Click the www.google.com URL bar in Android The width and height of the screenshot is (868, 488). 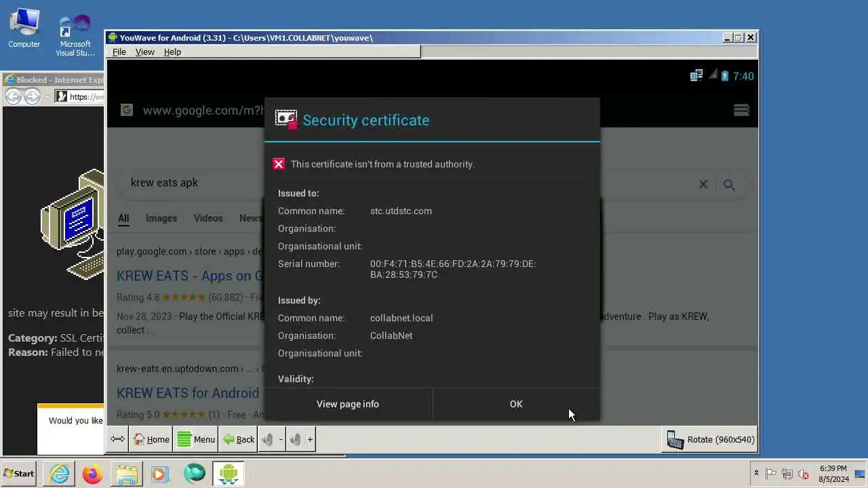tap(202, 110)
